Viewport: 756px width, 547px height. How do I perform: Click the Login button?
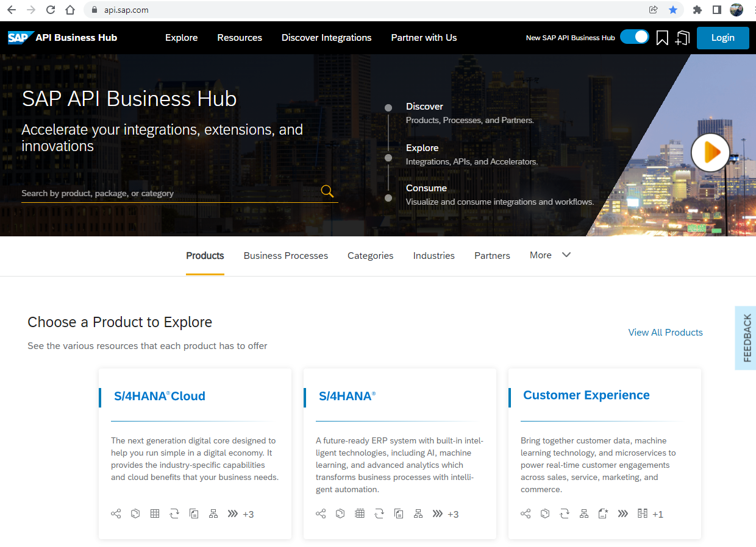click(x=722, y=38)
